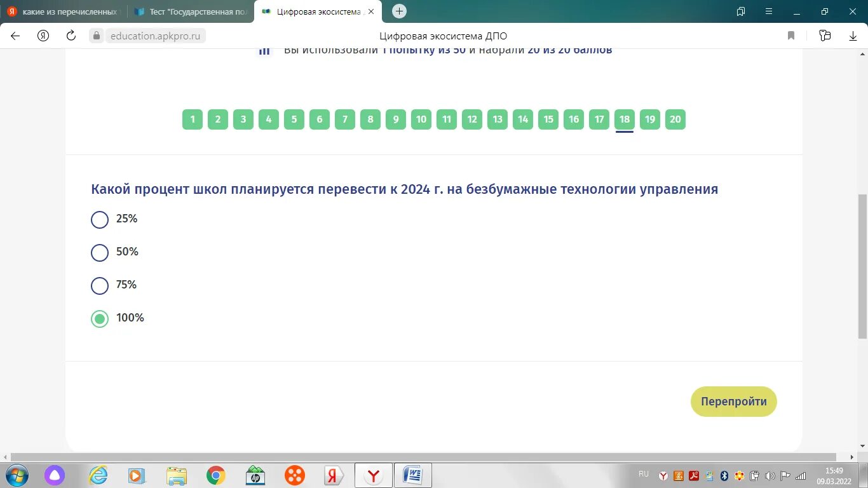Click the power plug battery tray icon

tap(755, 475)
